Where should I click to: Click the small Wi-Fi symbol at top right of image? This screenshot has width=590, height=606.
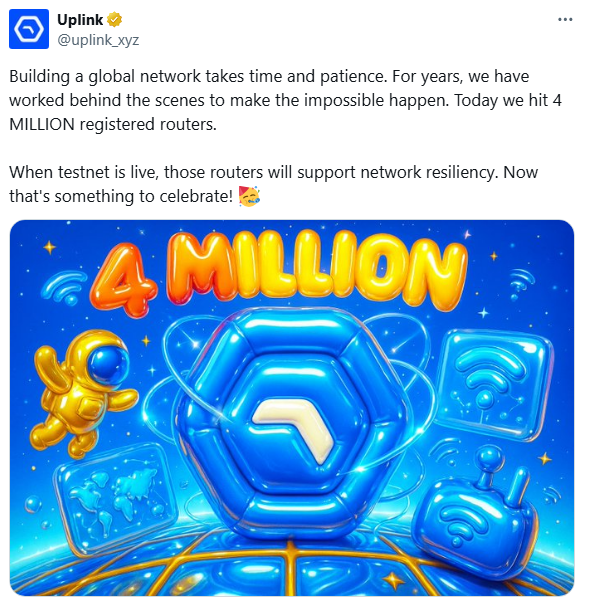point(522,284)
